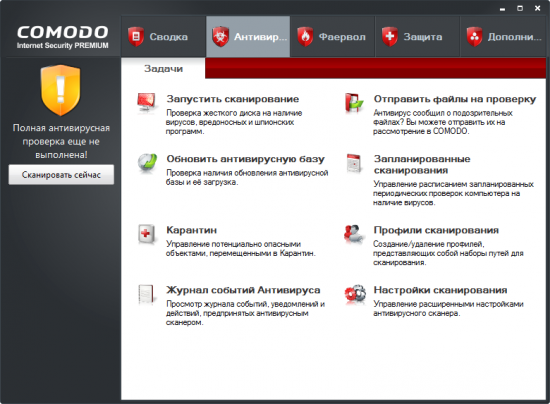Click the scanner settings gears icon
550x404 pixels.
[355, 294]
